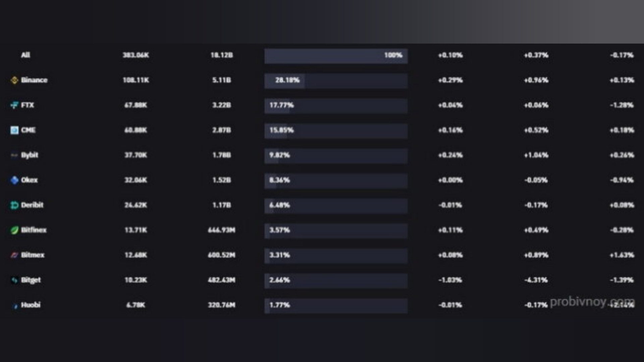Click the 100% share bar for All
Image resolution: width=644 pixels, height=362 pixels.
(x=336, y=56)
